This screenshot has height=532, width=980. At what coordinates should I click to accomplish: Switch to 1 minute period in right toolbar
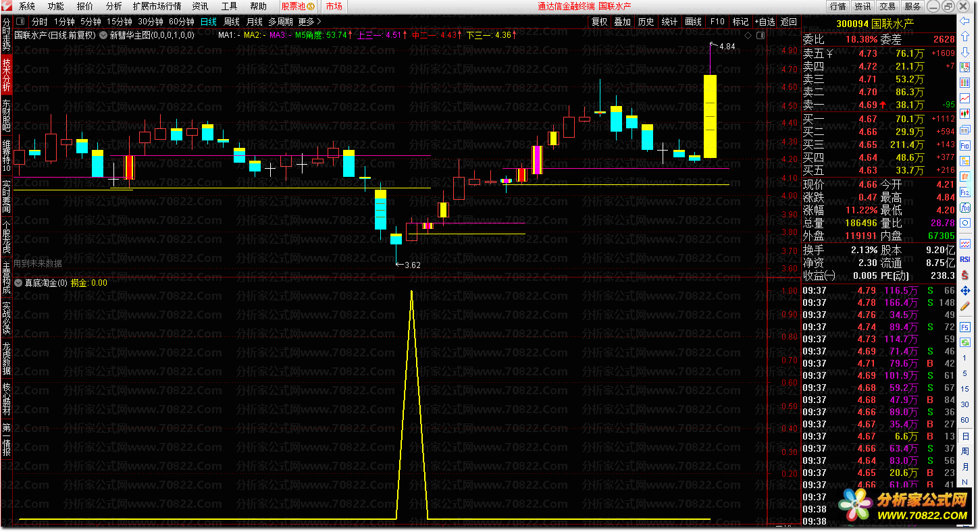point(965,359)
